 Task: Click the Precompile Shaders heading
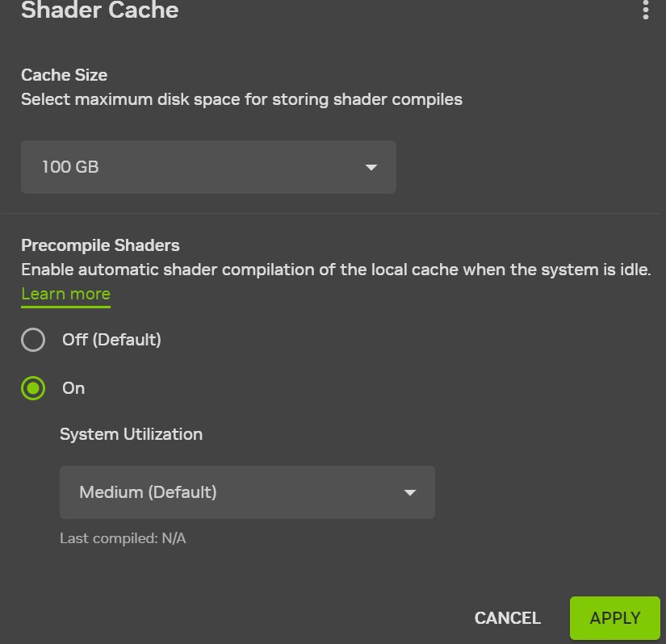100,245
